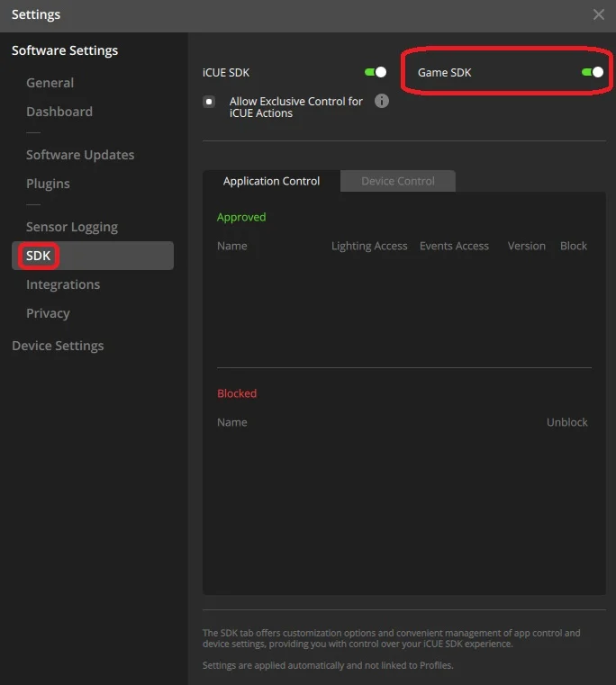
Task: Show info about Allow Exclusive Control
Action: pyautogui.click(x=381, y=101)
